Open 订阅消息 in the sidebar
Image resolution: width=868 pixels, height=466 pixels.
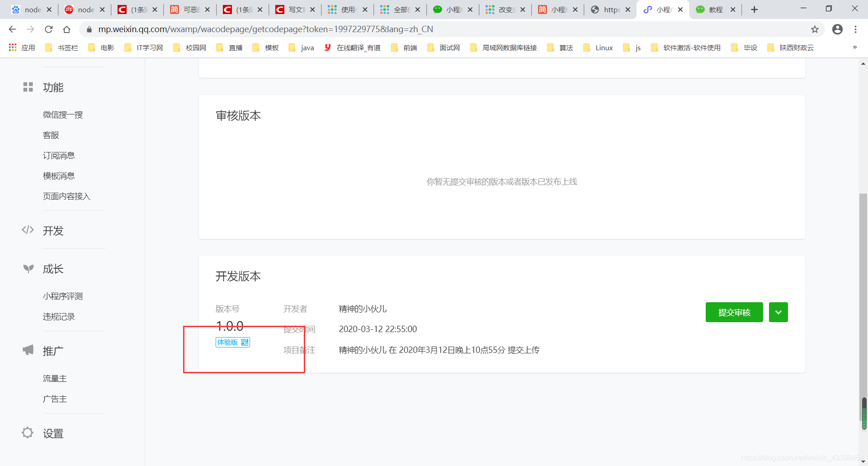(58, 155)
